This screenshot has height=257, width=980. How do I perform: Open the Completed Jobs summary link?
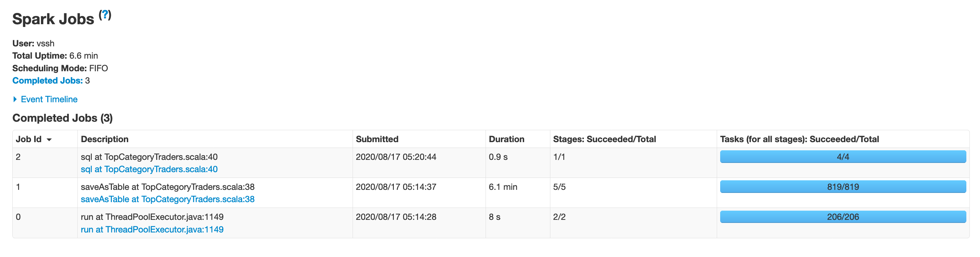pos(47,80)
